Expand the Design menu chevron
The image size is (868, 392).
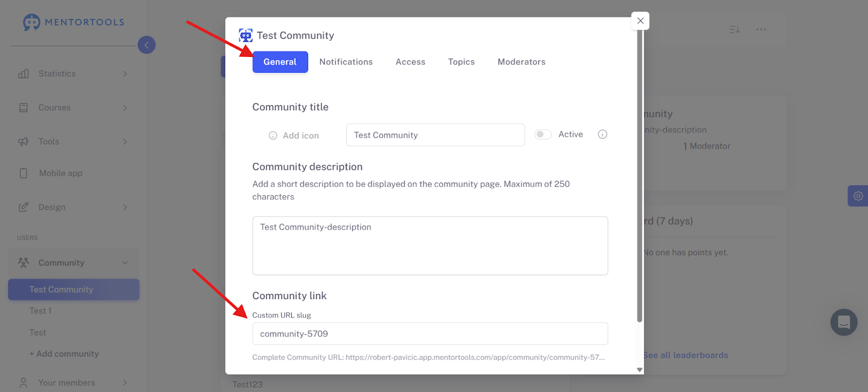tap(125, 207)
